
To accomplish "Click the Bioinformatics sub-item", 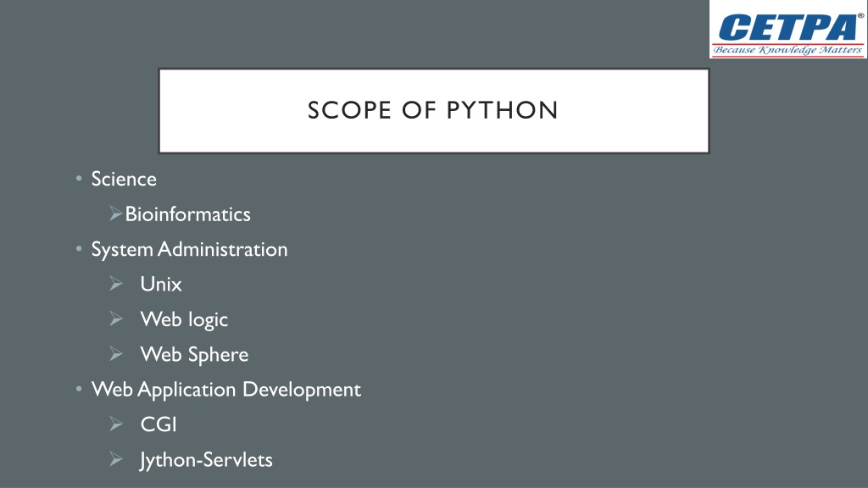I will [x=187, y=214].
